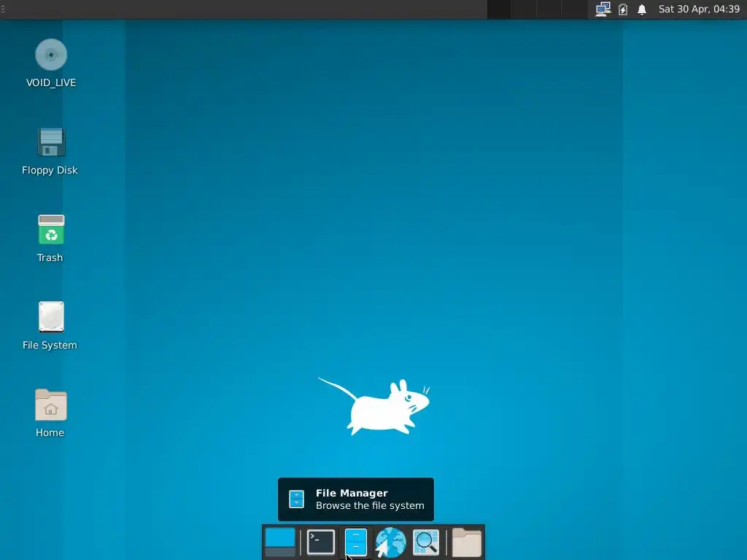This screenshot has height=560, width=747.
Task: Open the VOID_LIVE disc icon on desktop
Action: click(x=51, y=55)
